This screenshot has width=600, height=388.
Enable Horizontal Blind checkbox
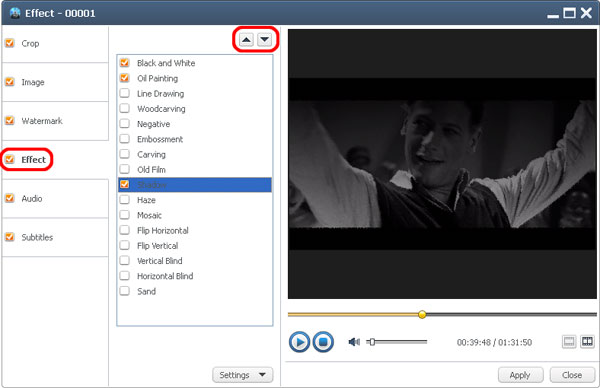point(124,276)
